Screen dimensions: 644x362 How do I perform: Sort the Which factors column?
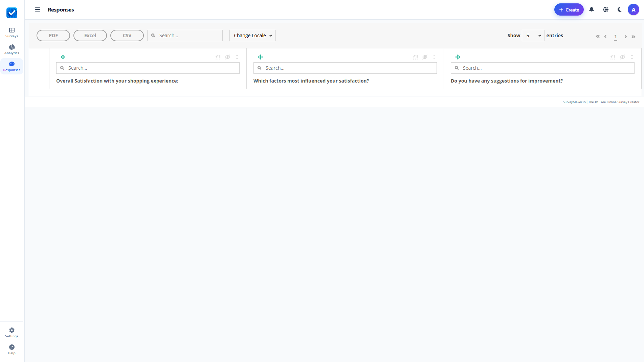click(x=434, y=57)
